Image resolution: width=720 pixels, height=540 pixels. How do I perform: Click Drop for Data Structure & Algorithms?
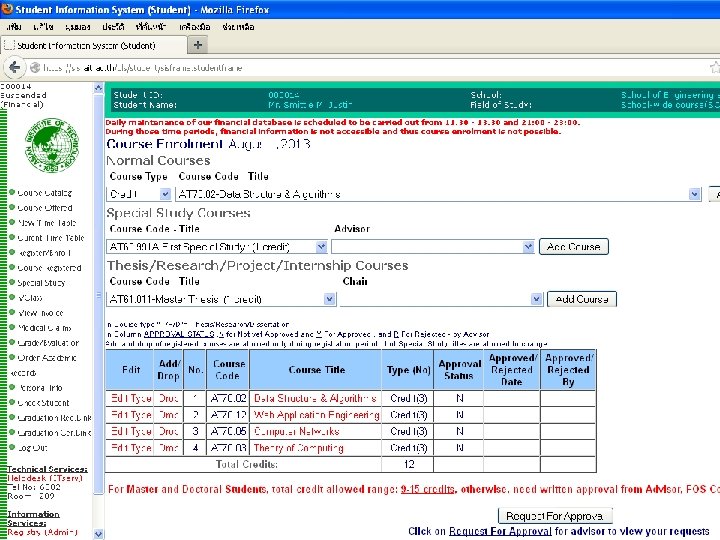tap(169, 398)
